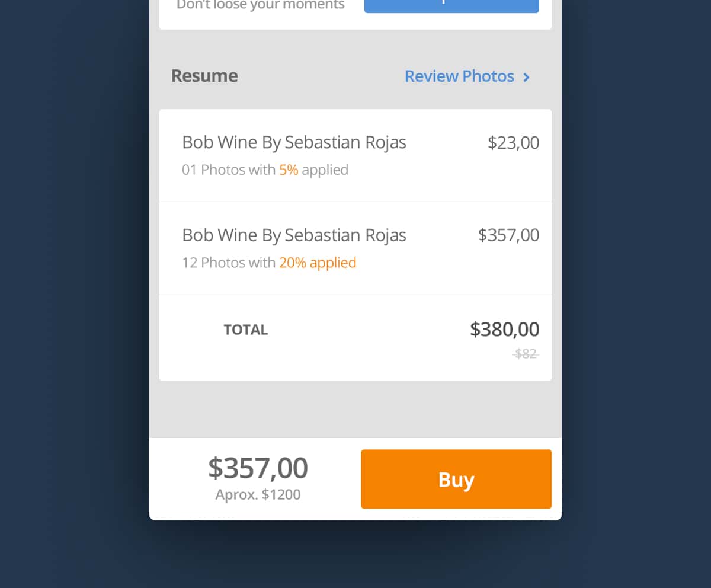Click the word applied in first item subtitle
Image resolution: width=711 pixels, height=588 pixels.
click(325, 170)
